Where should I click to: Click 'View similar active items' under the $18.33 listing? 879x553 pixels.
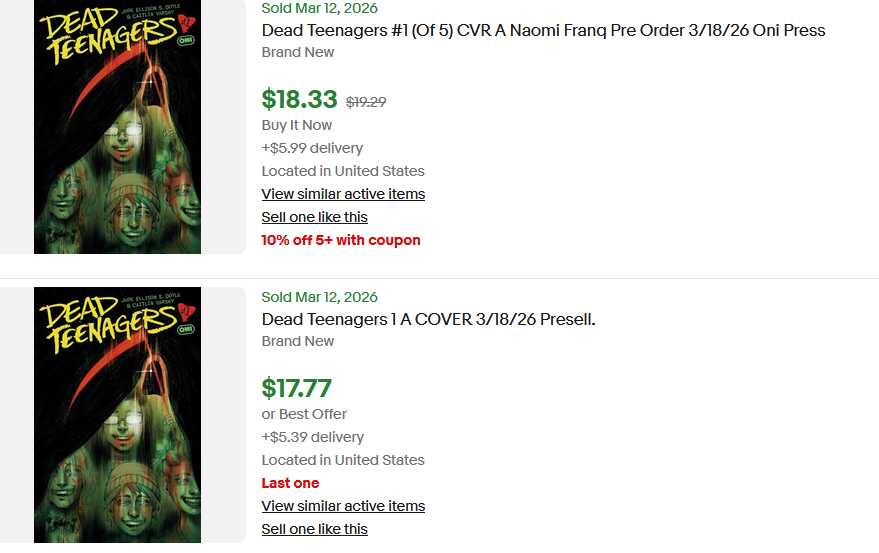343,194
